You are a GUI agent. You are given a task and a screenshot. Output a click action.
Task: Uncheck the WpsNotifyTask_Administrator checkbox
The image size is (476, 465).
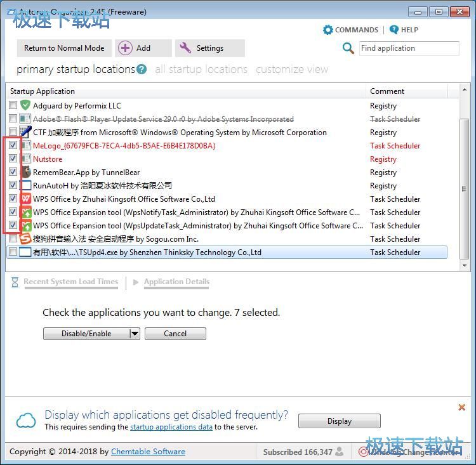coord(13,211)
